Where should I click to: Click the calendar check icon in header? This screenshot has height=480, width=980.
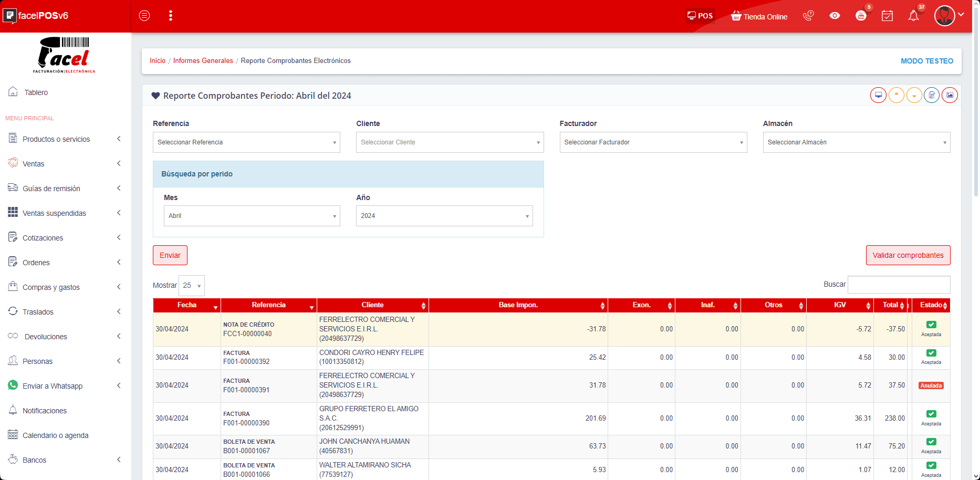tap(887, 16)
